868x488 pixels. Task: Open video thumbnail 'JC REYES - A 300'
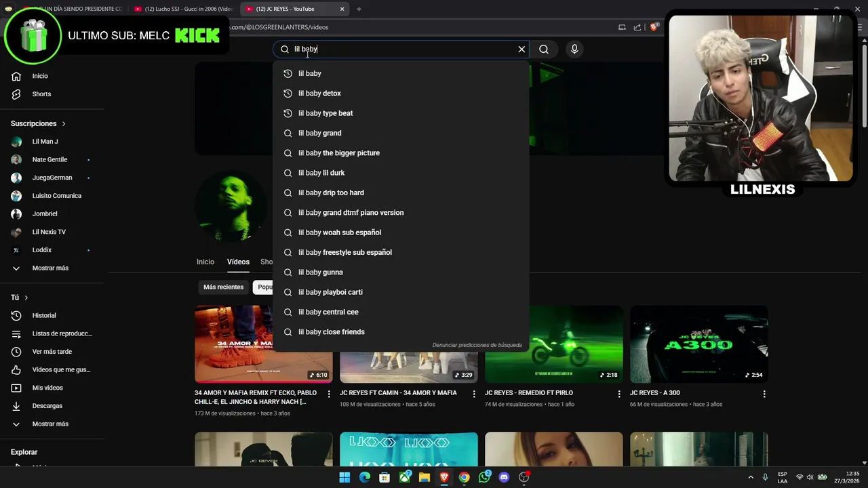tap(699, 344)
